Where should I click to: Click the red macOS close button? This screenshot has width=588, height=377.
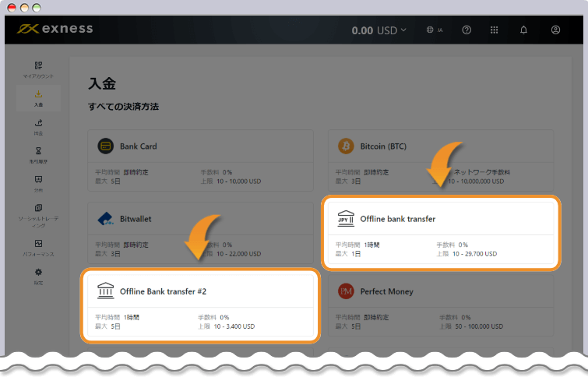(x=12, y=8)
